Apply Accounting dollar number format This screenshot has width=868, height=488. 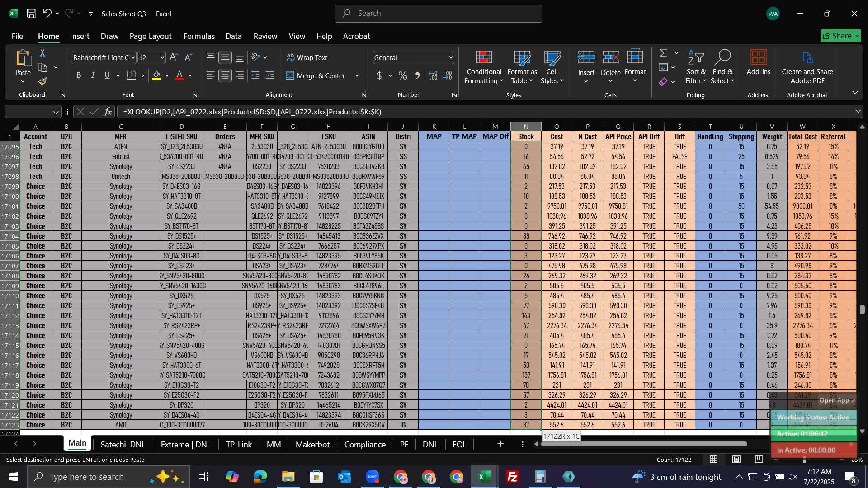click(x=379, y=75)
